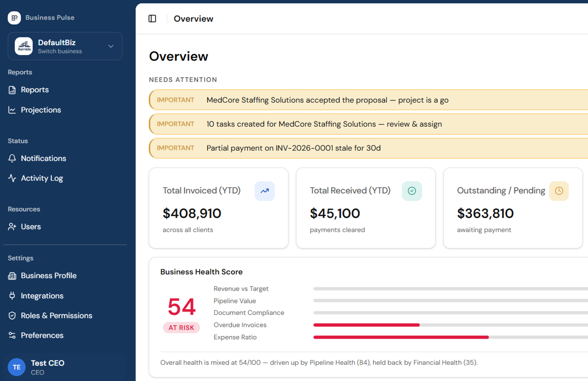Click the Outstanding / Pending clock icon
Screen dimensions: 588x381
point(559,191)
